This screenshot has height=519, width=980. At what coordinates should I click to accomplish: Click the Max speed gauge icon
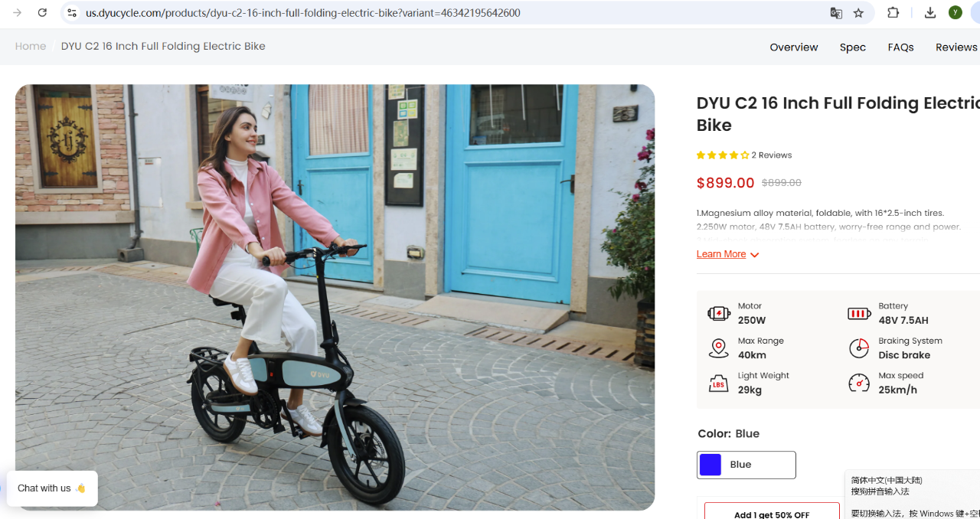click(x=859, y=383)
